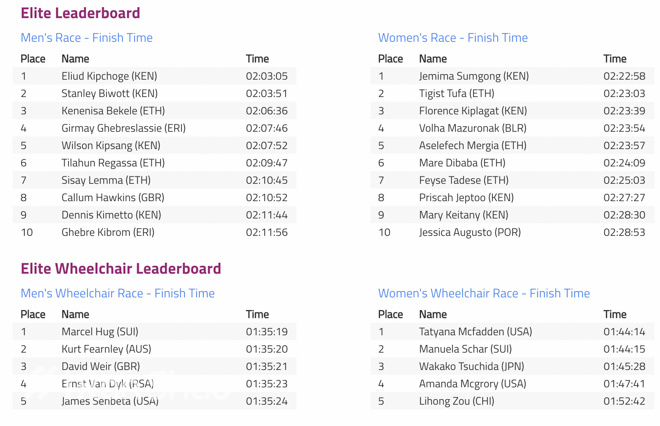Click Lihong Zou (CHI) name
The image size is (660, 426).
tap(456, 401)
